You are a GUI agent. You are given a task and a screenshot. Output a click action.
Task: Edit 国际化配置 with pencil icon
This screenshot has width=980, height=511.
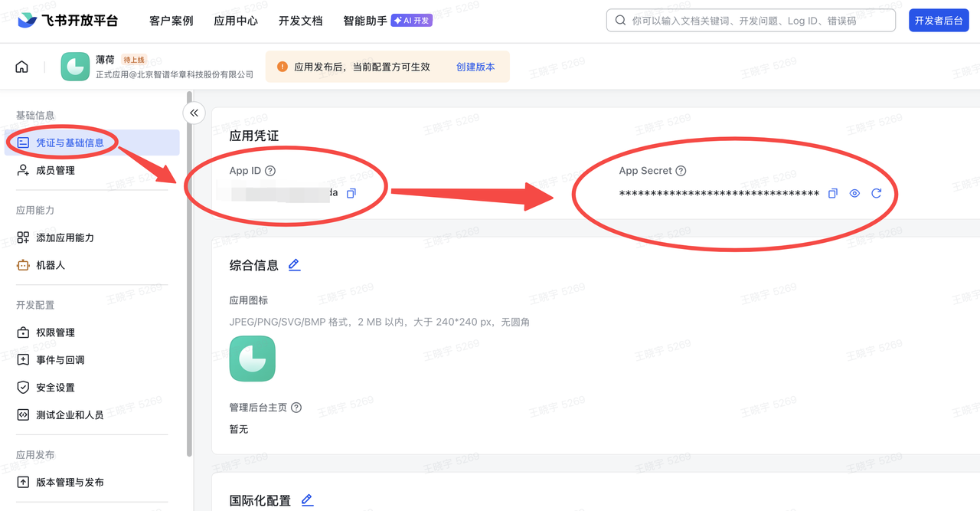307,500
